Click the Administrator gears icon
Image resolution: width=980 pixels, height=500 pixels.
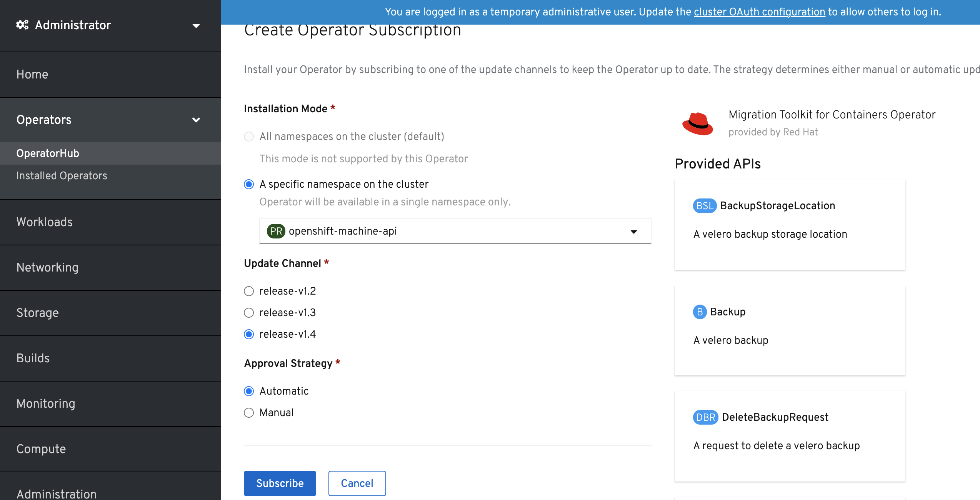(x=22, y=25)
